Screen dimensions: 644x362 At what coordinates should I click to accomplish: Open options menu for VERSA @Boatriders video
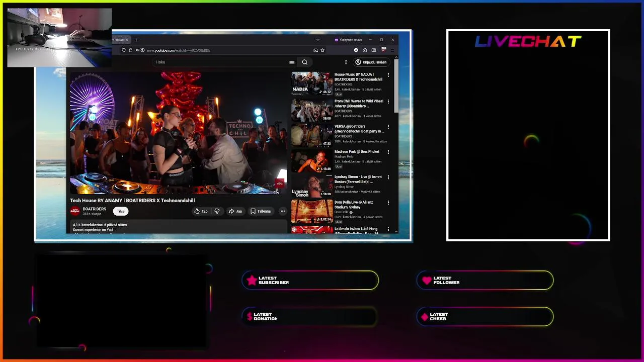click(388, 127)
